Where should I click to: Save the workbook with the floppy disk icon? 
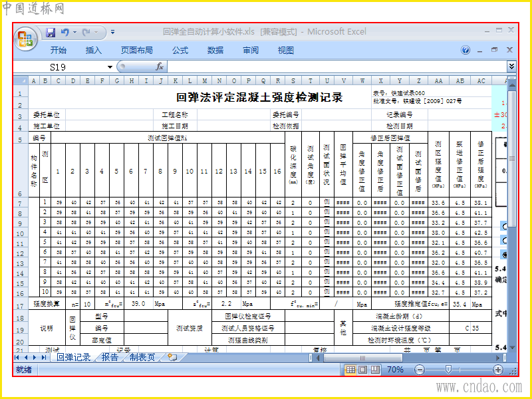pyautogui.click(x=51, y=32)
